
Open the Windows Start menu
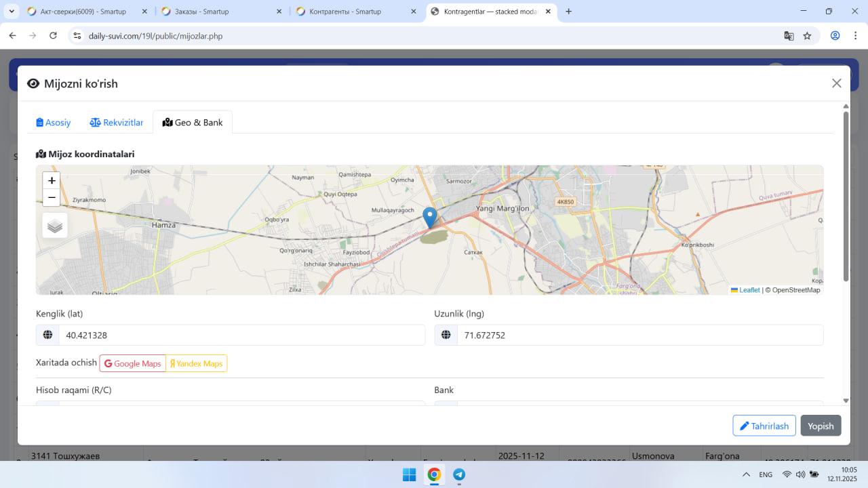tap(409, 474)
